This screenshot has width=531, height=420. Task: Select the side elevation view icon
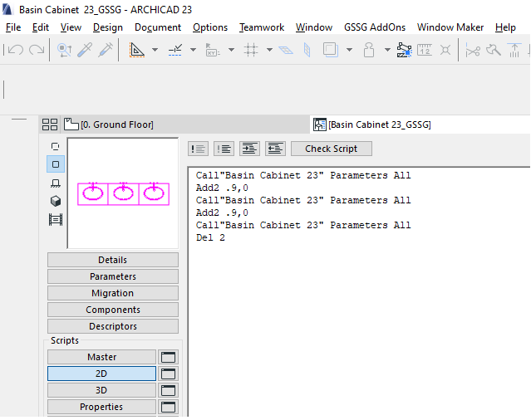[56, 183]
